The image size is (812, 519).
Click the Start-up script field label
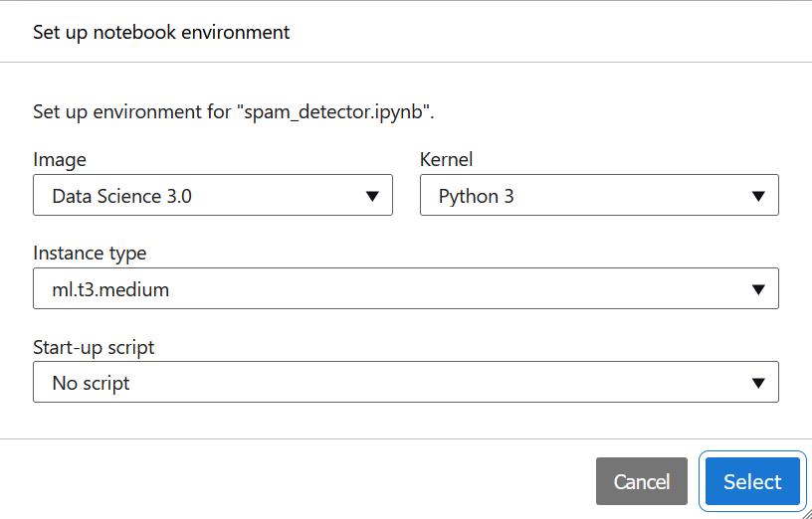click(94, 347)
